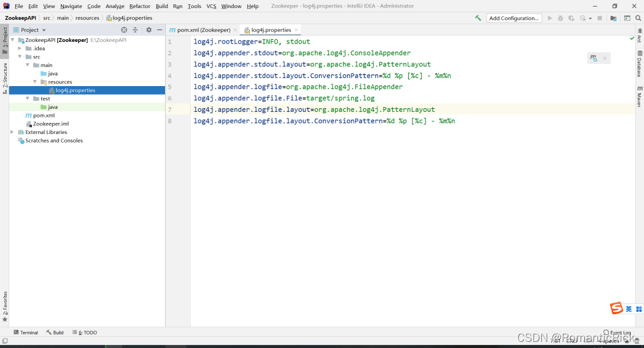
Task: Click Sogou input method icon
Action: [x=616, y=308]
